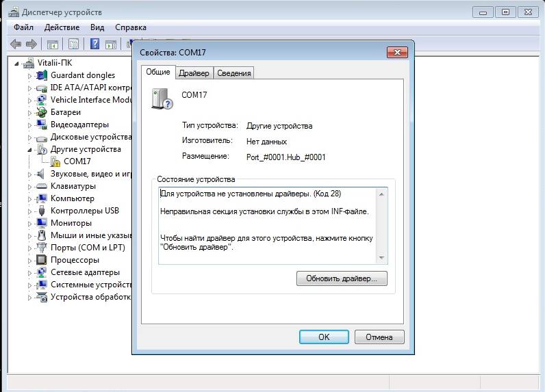Switch to the Драйвер tab
Screen dimensions: 545x392
[x=194, y=73]
